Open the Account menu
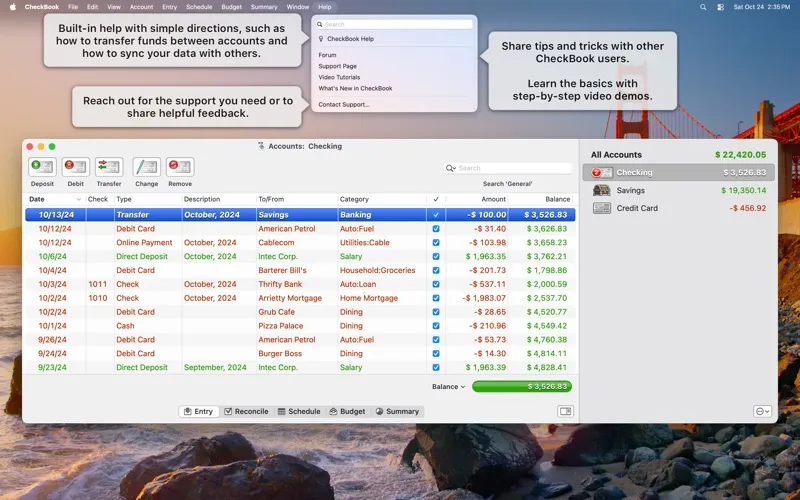Image resolution: width=800 pixels, height=500 pixels. [x=141, y=7]
